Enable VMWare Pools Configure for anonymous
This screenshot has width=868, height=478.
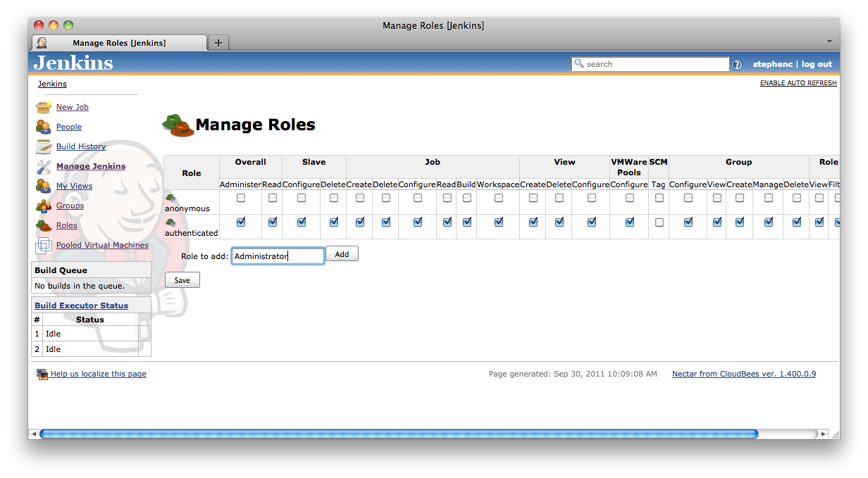pyautogui.click(x=629, y=198)
